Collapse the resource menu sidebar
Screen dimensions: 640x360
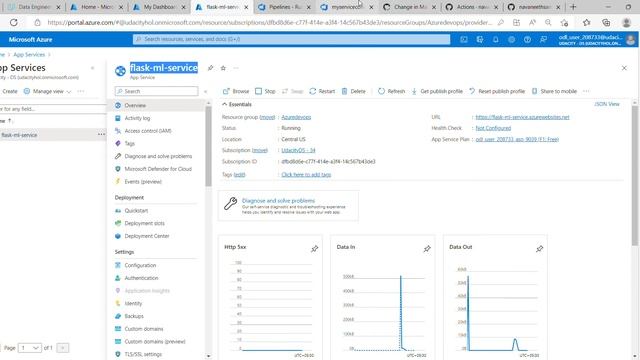205,91
